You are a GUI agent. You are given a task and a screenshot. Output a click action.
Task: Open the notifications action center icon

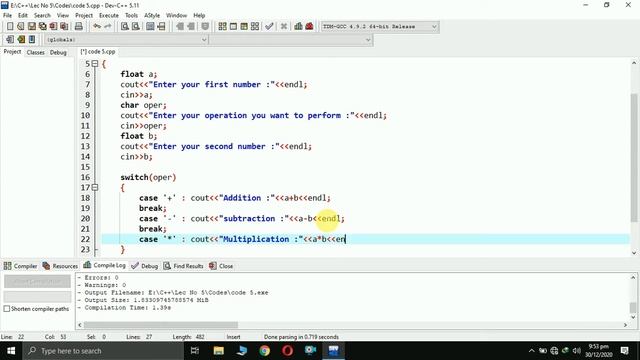point(624,351)
